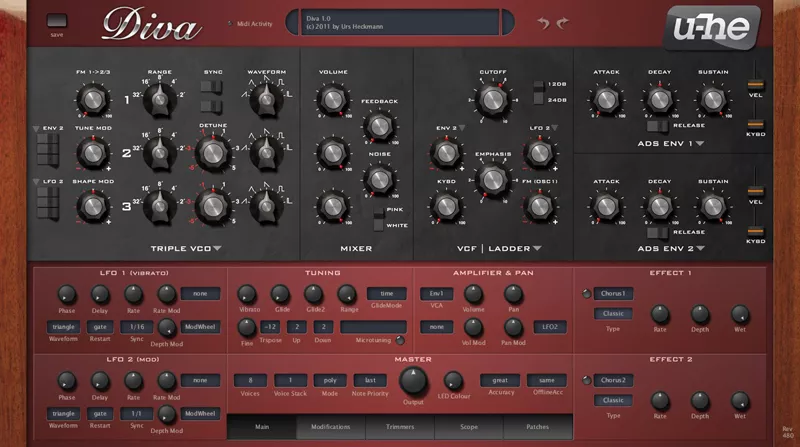Click the mixer Feedback knob
This screenshot has height=447, width=800.
point(377,125)
